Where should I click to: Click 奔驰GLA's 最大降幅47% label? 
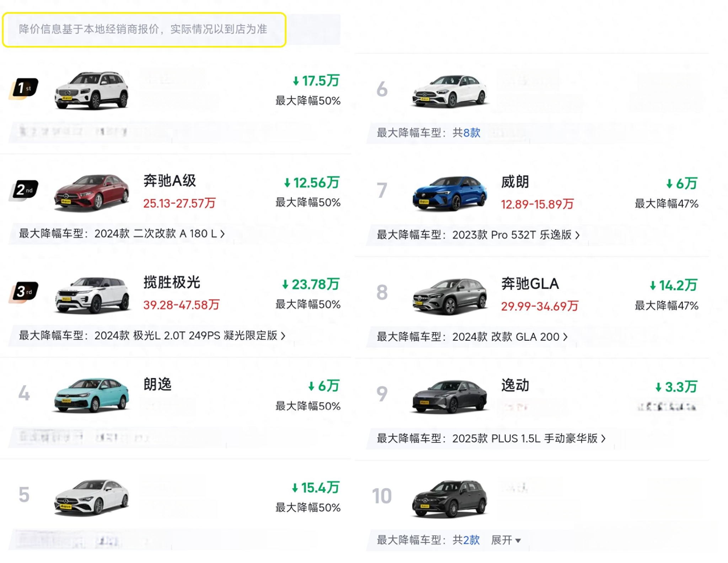(x=667, y=306)
